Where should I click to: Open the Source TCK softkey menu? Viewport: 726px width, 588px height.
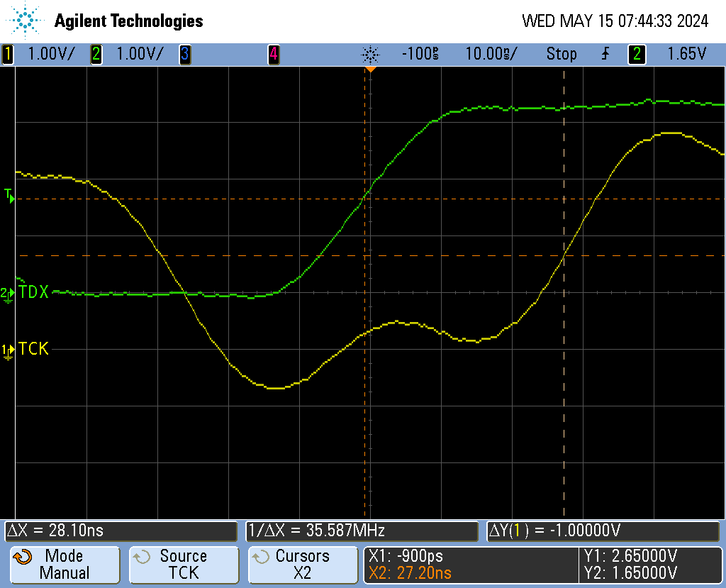tap(183, 565)
